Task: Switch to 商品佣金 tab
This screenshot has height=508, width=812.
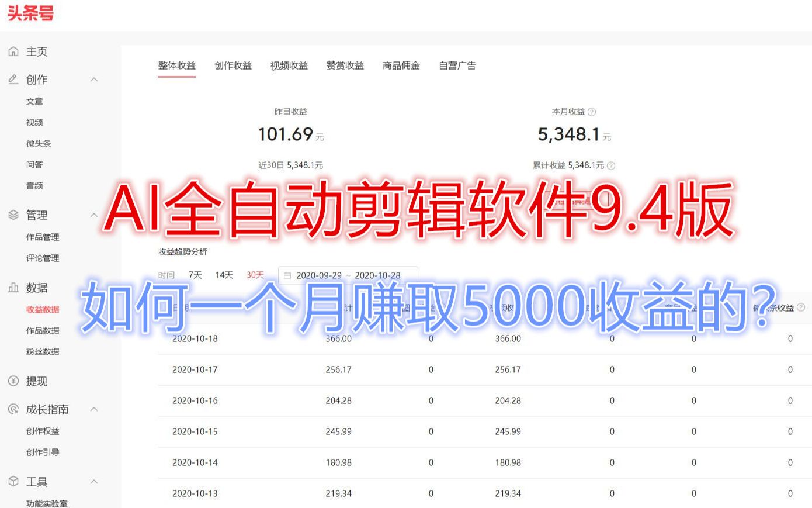Action: [401, 65]
